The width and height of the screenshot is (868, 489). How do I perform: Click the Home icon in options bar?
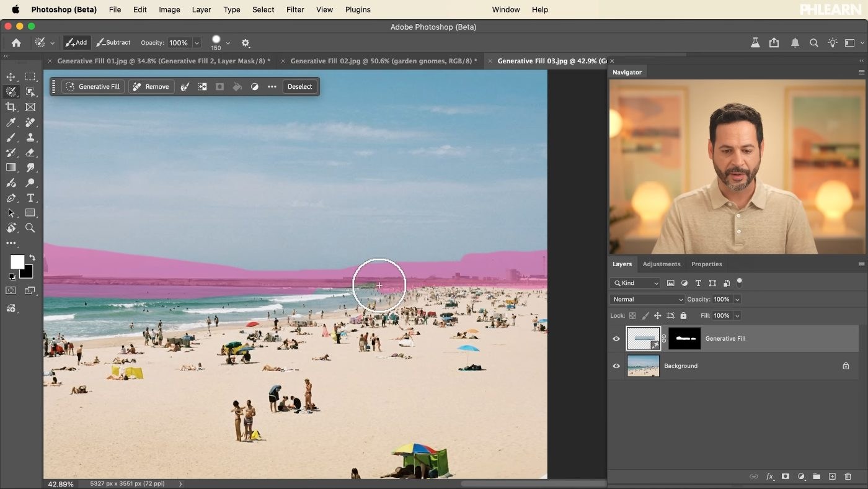click(x=16, y=43)
